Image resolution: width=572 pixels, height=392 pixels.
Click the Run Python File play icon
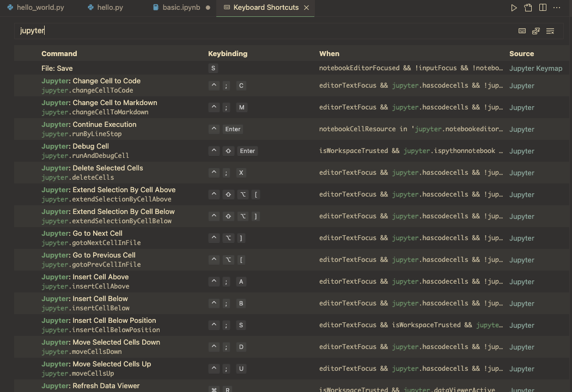(x=514, y=8)
